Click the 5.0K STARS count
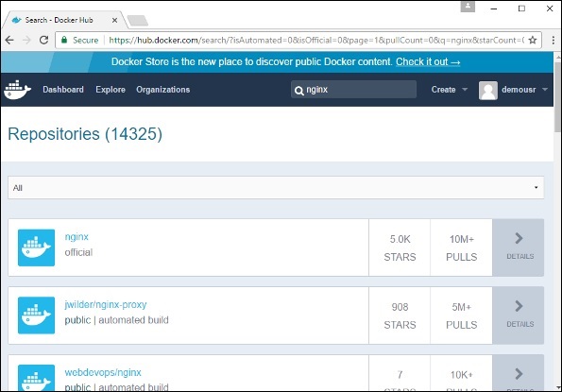The width and height of the screenshot is (562, 392). click(x=400, y=247)
